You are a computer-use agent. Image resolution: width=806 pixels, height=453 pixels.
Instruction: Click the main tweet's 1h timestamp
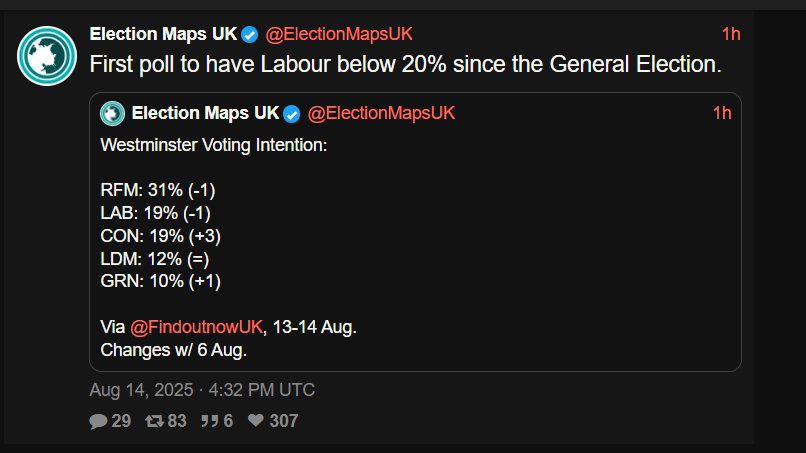(x=731, y=34)
